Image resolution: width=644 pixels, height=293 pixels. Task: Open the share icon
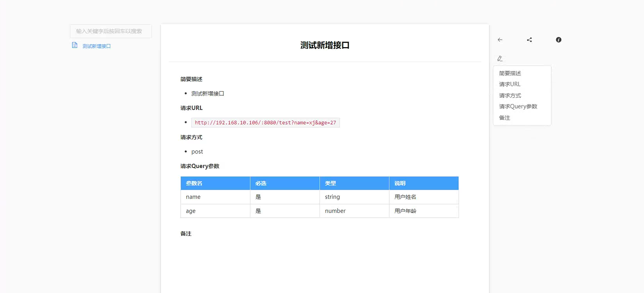coord(529,40)
